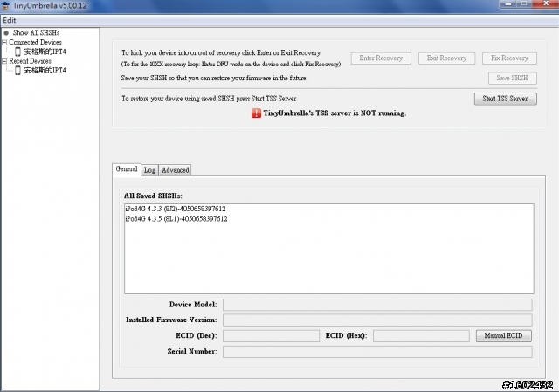Start the TSS Server
Viewport: 559px width, 392px height.
[x=505, y=99]
